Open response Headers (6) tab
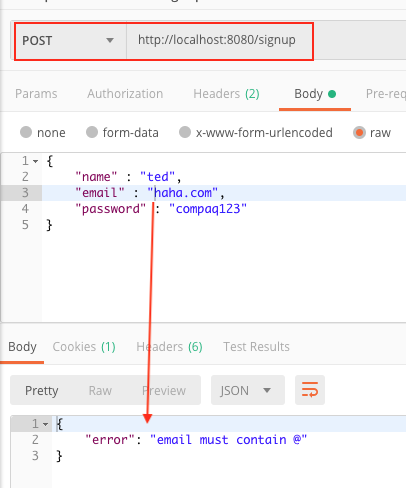Image resolution: width=406 pixels, height=488 pixels. pos(169,347)
